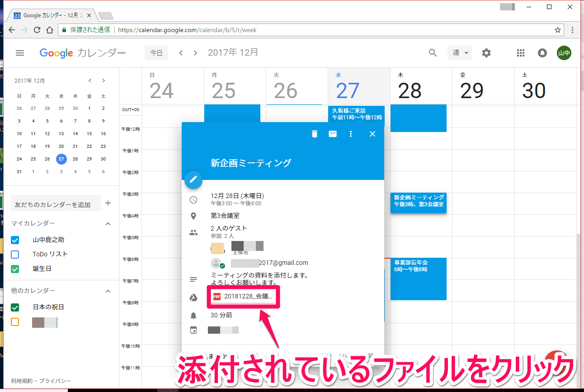584x392 pixels.
Task: Go back in browser history
Action: [x=12, y=30]
